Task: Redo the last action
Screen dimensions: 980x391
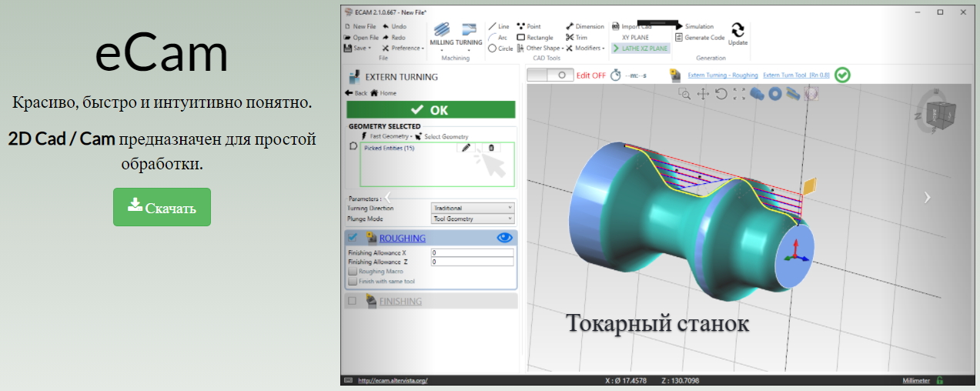Action: pyautogui.click(x=393, y=37)
